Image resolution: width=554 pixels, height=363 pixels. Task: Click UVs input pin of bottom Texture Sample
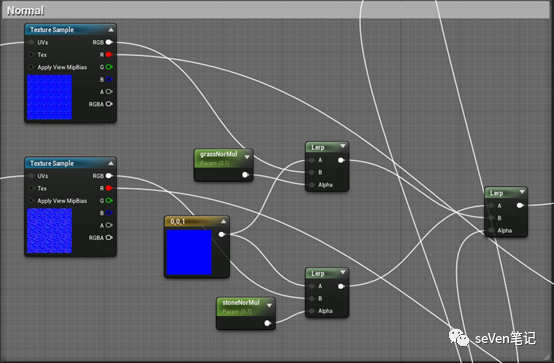31,176
